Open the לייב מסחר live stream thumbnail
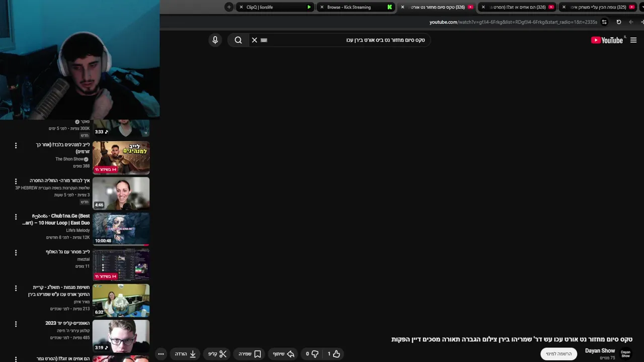The image size is (644, 362). [x=121, y=264]
